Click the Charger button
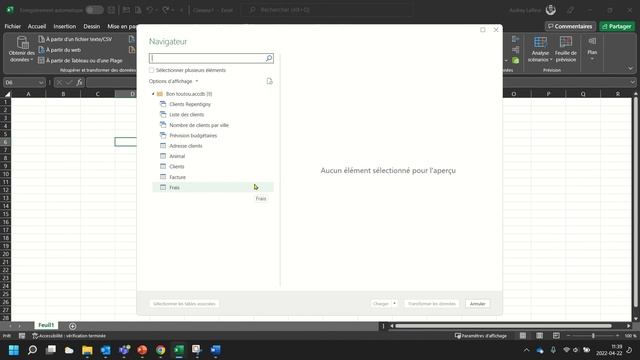 [381, 304]
